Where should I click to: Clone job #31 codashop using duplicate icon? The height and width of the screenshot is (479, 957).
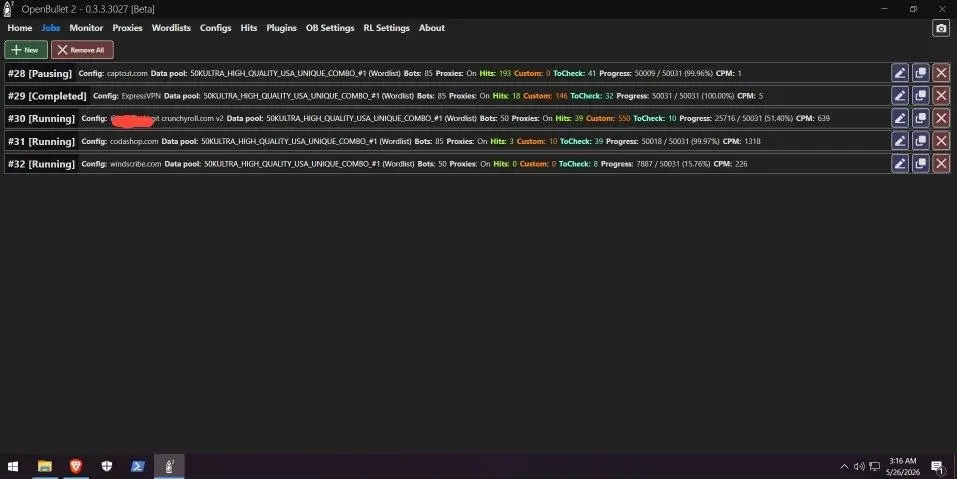pos(920,141)
